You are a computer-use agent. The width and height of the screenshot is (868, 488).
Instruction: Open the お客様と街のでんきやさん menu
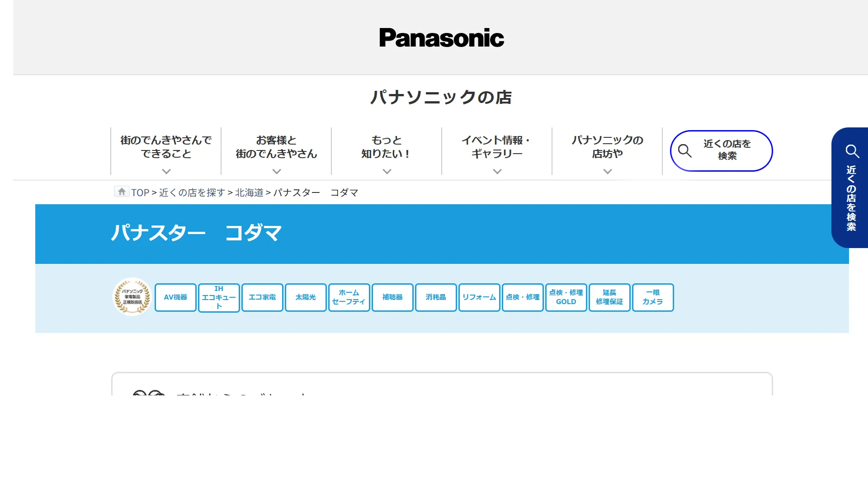pyautogui.click(x=276, y=151)
